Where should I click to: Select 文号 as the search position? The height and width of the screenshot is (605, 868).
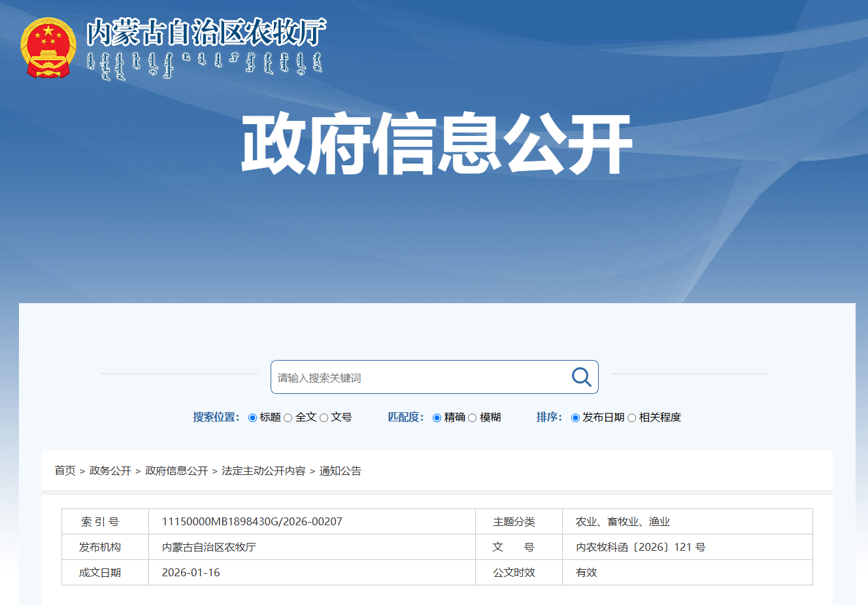[324, 418]
